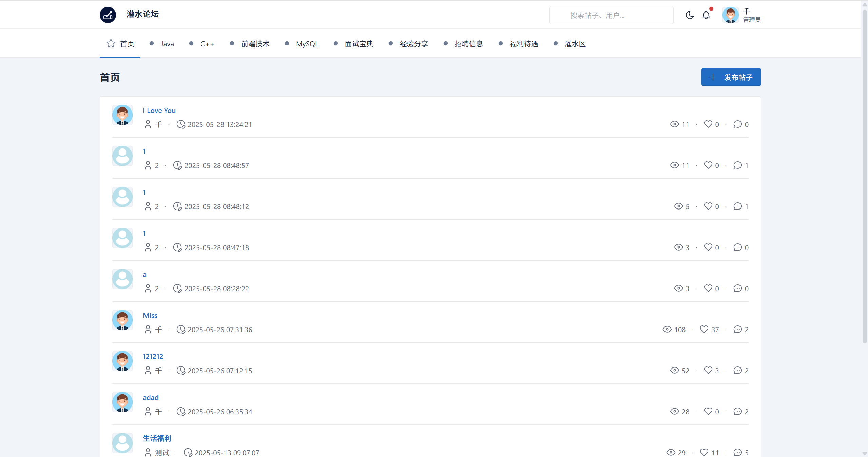
Task: Open the 生活福利 post link
Action: coord(157,438)
